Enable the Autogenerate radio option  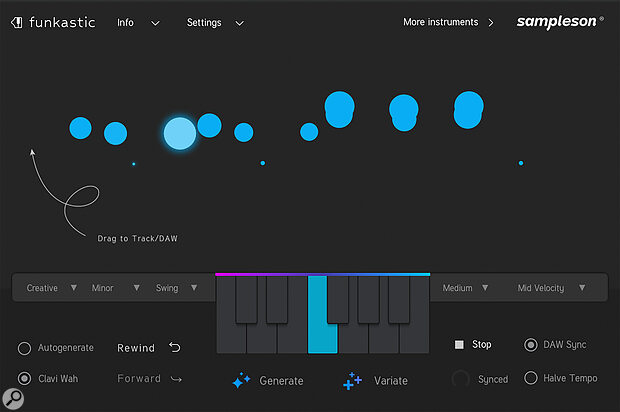tap(24, 348)
